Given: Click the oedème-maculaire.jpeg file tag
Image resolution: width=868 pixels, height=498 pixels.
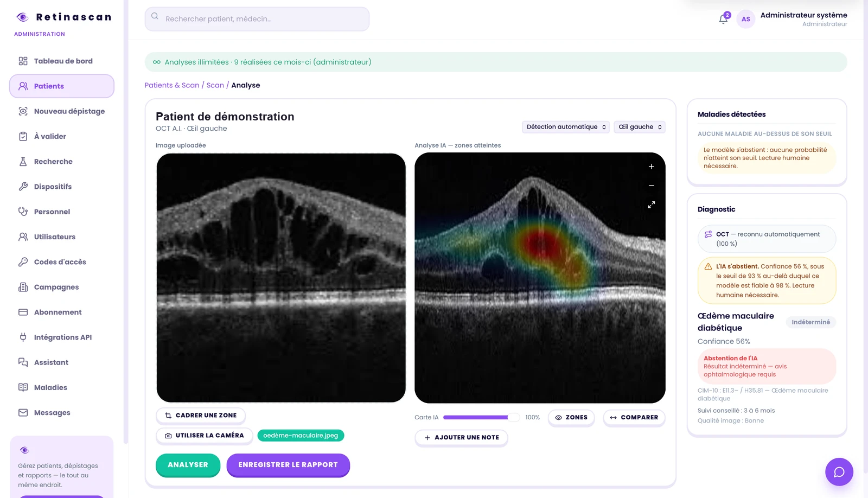Looking at the screenshot, I should click(301, 436).
